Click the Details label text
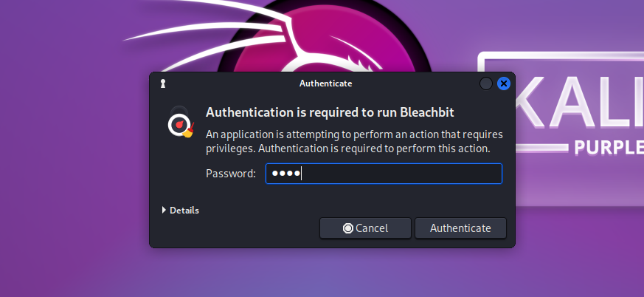Viewport: 644px width, 297px height. click(x=184, y=210)
